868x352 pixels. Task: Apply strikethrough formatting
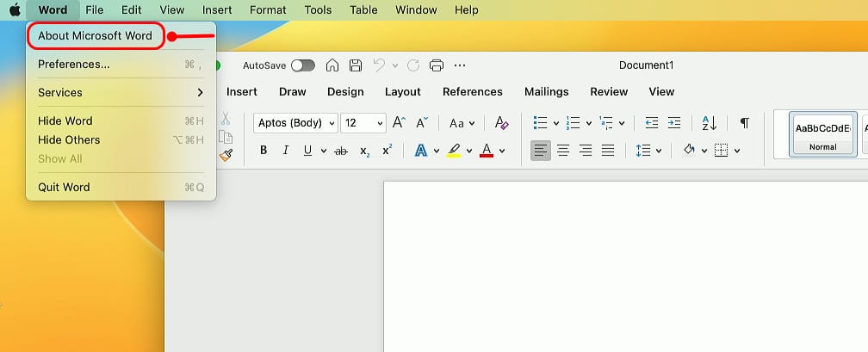341,151
